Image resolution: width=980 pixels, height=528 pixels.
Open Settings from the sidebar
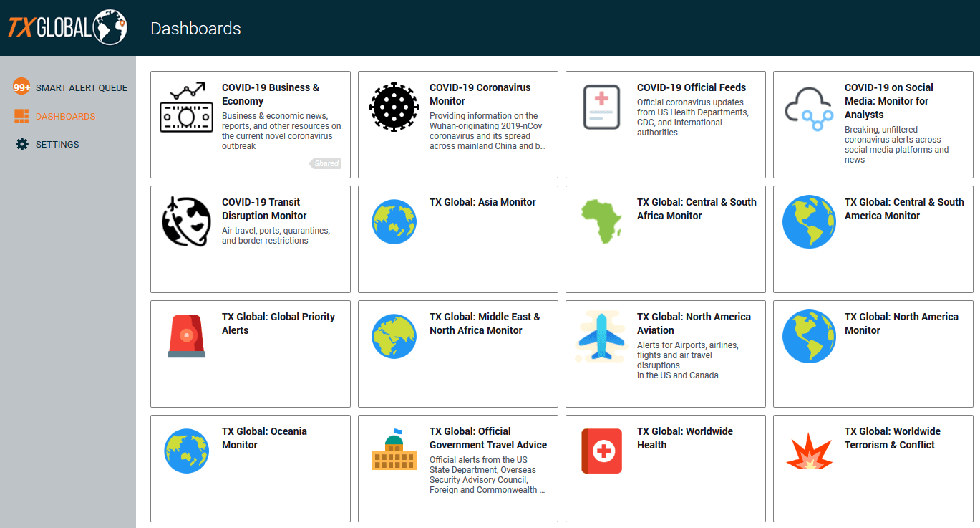coord(57,144)
